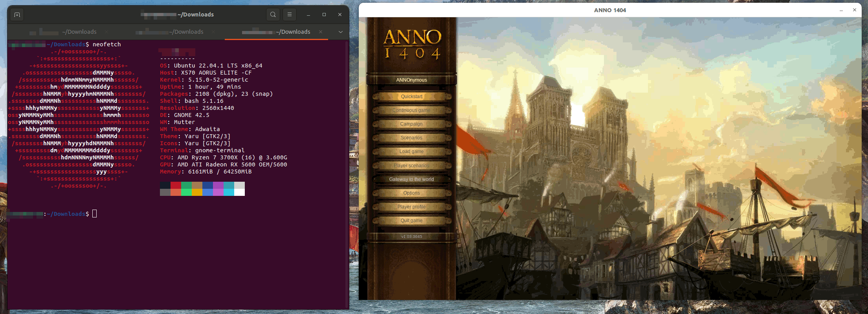Click the OS line Ubuntu 22.04.1 LTS
This screenshot has height=314, width=868.
[x=211, y=66]
